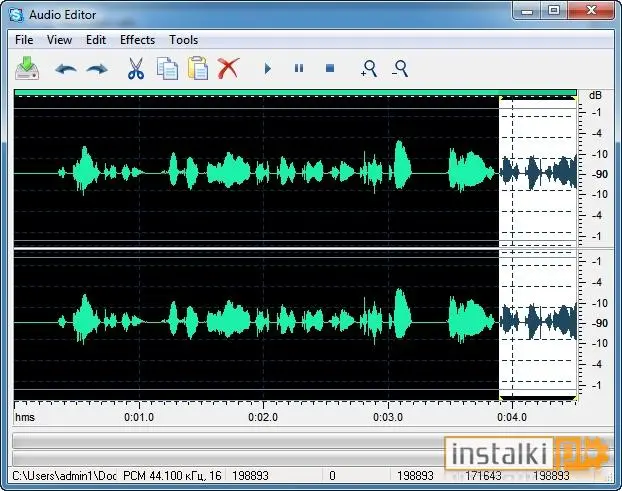Pause playback with the Pause button
This screenshot has height=491, width=622.
pyautogui.click(x=299, y=69)
